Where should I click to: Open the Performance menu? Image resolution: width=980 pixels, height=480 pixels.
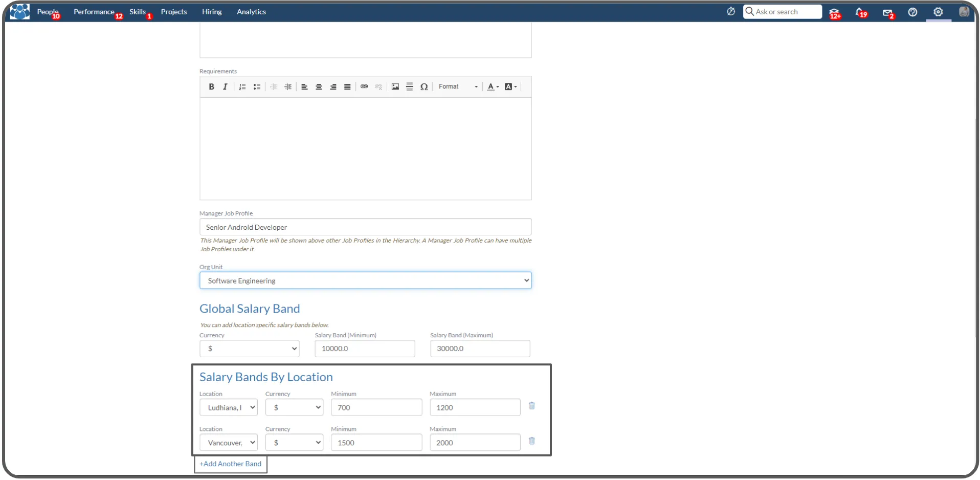click(x=94, y=12)
